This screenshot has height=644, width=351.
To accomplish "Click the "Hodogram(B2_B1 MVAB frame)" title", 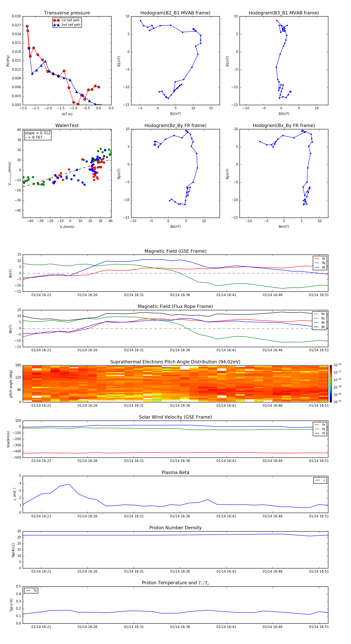I will click(175, 13).
